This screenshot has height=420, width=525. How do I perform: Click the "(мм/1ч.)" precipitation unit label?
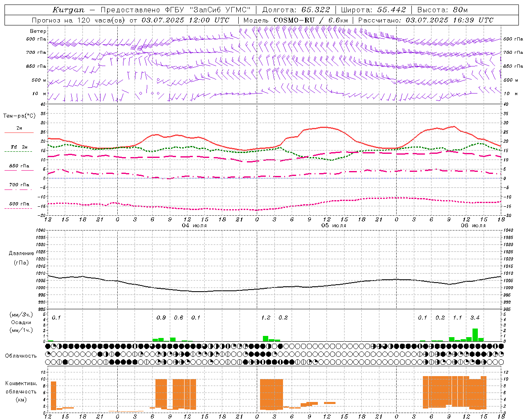(x=21, y=330)
